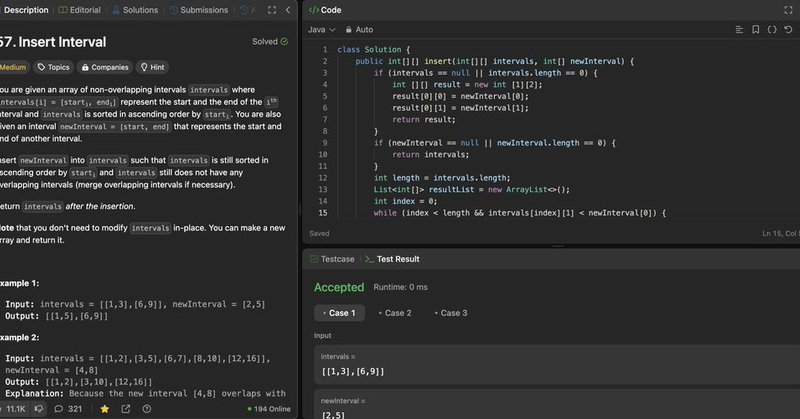Click the 'int index = 0;' line
This screenshot has height=419, width=800.
(405, 201)
